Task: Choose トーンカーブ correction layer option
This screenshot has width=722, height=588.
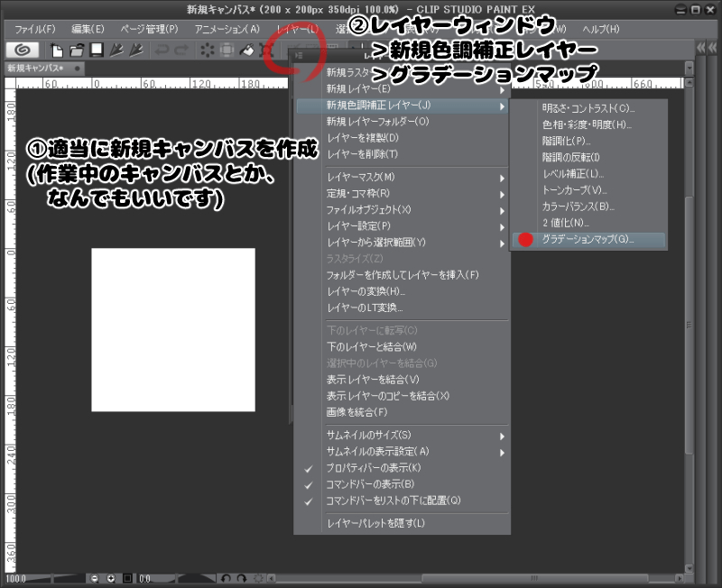Action: click(x=575, y=189)
